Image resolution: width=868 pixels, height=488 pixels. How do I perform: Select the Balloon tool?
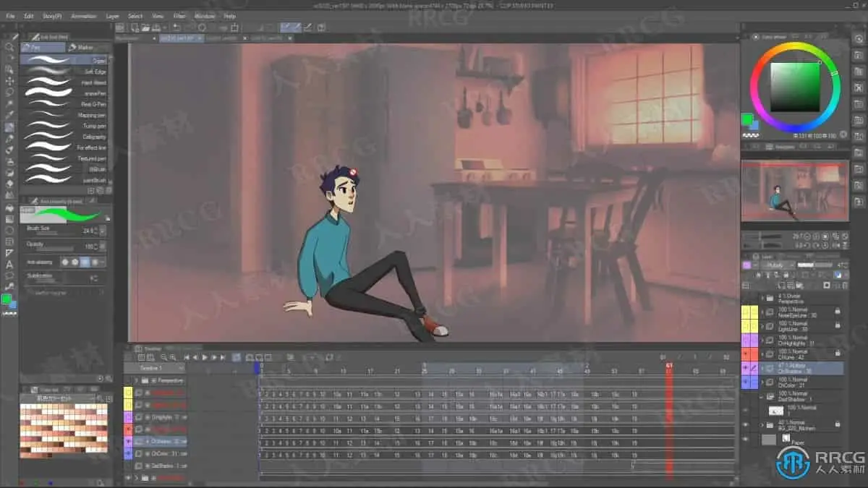(9, 276)
